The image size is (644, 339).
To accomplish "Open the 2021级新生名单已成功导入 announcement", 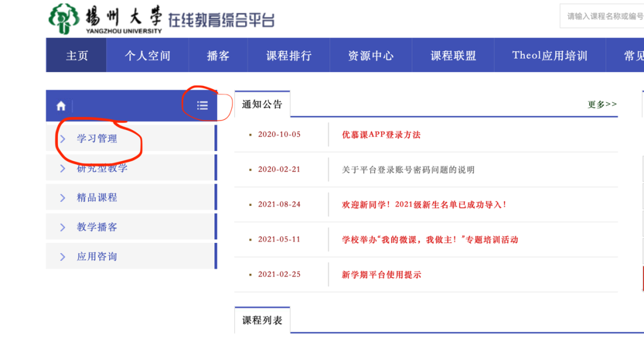I will click(425, 205).
